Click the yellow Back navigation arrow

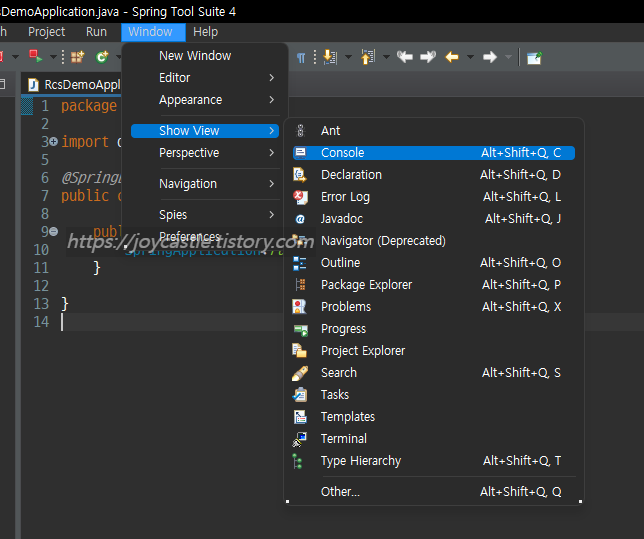coord(452,57)
